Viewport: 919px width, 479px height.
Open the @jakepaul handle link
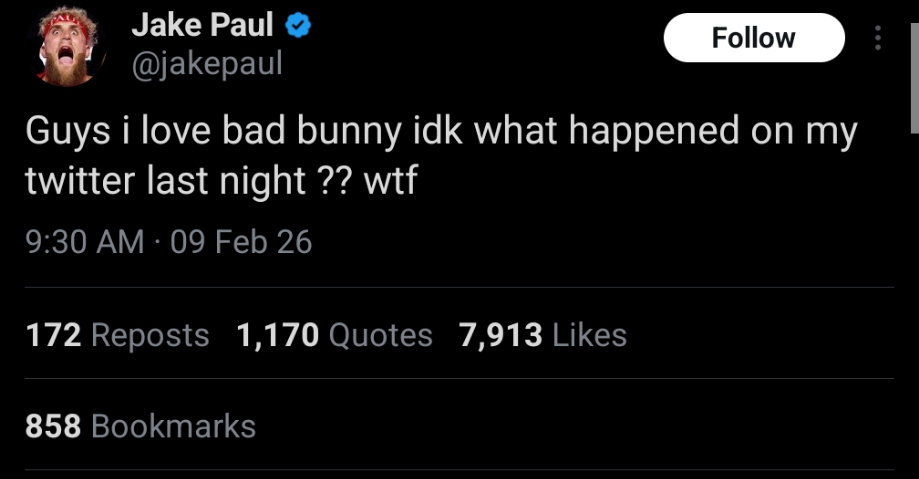click(207, 64)
